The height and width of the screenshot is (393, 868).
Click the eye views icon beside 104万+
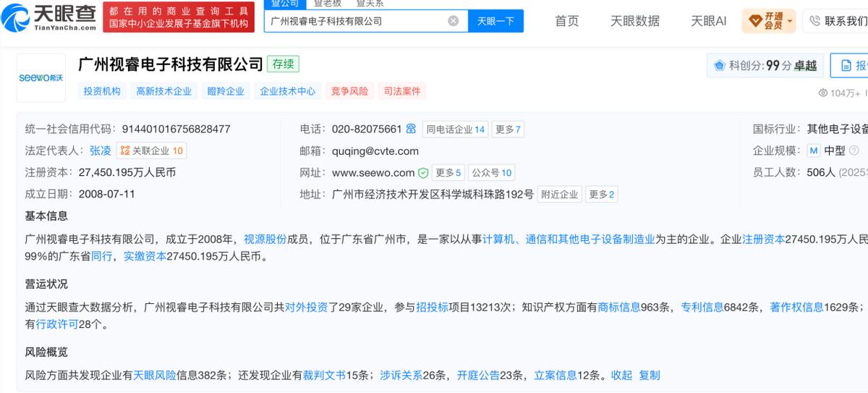coord(822,93)
